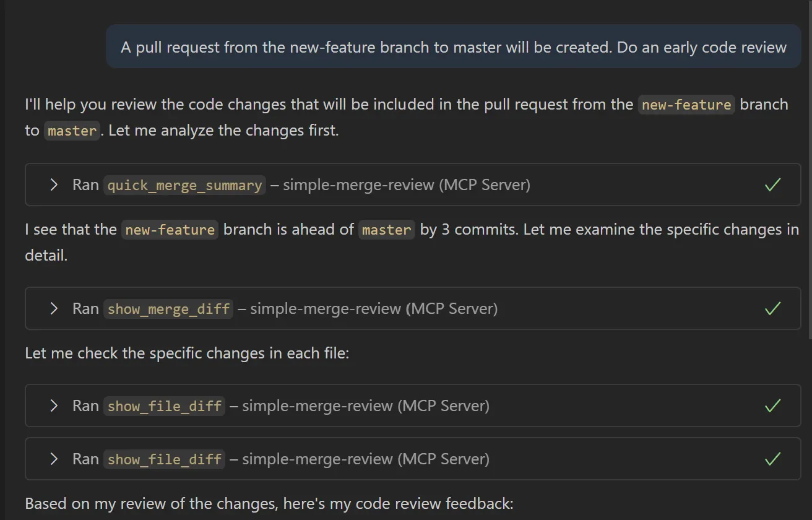812x520 pixels.
Task: Click the quick_merge_summary code label
Action: 184,185
